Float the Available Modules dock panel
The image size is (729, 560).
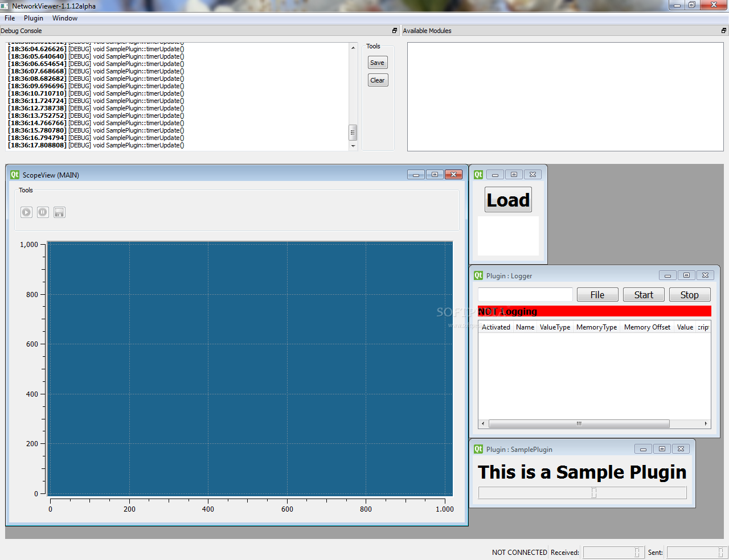pos(724,31)
